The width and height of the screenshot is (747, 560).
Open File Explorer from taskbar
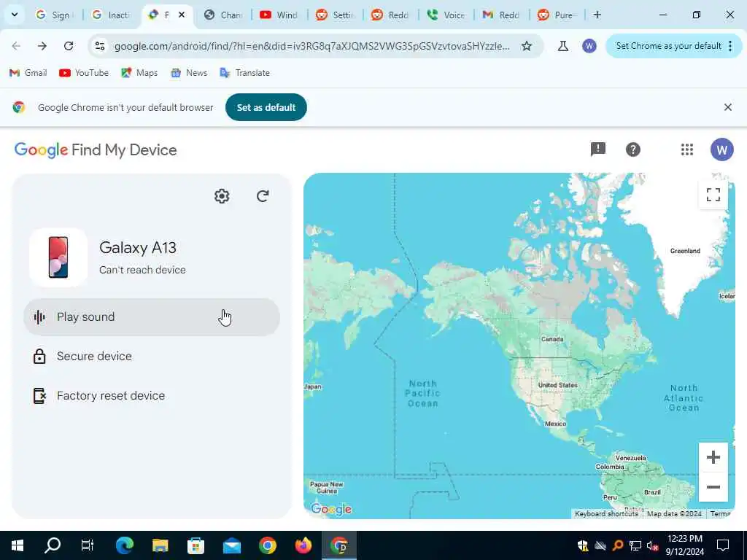click(x=160, y=545)
